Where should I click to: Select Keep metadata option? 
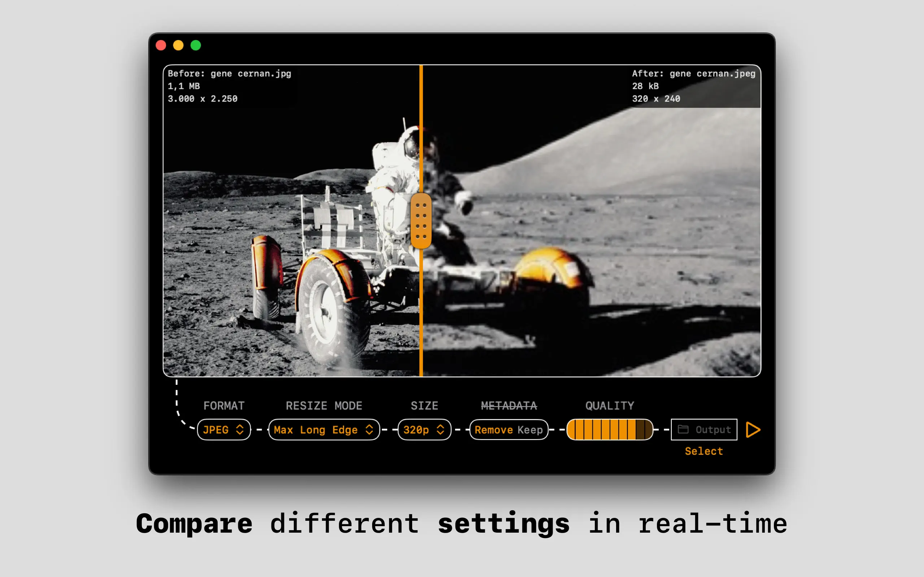coord(530,430)
